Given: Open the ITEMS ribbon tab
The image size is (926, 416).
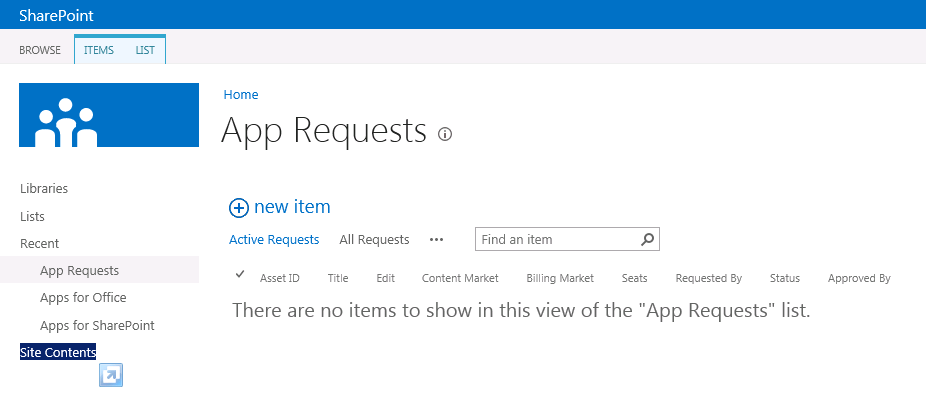Looking at the screenshot, I should [99, 50].
